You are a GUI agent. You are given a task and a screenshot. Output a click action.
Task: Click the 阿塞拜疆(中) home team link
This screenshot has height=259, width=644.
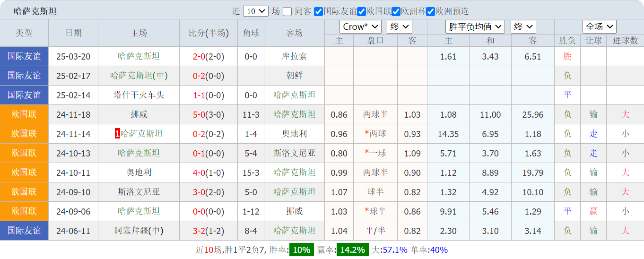coord(139,231)
